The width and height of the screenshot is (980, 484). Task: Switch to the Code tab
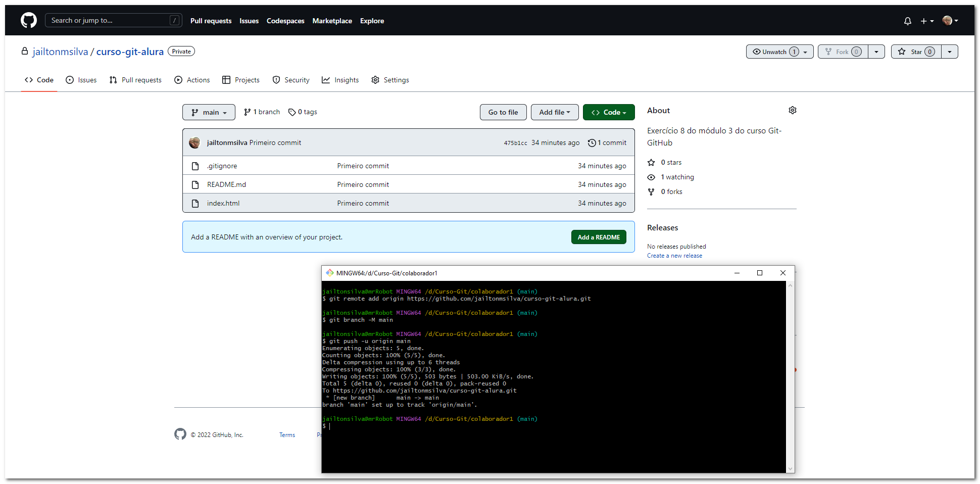39,80
